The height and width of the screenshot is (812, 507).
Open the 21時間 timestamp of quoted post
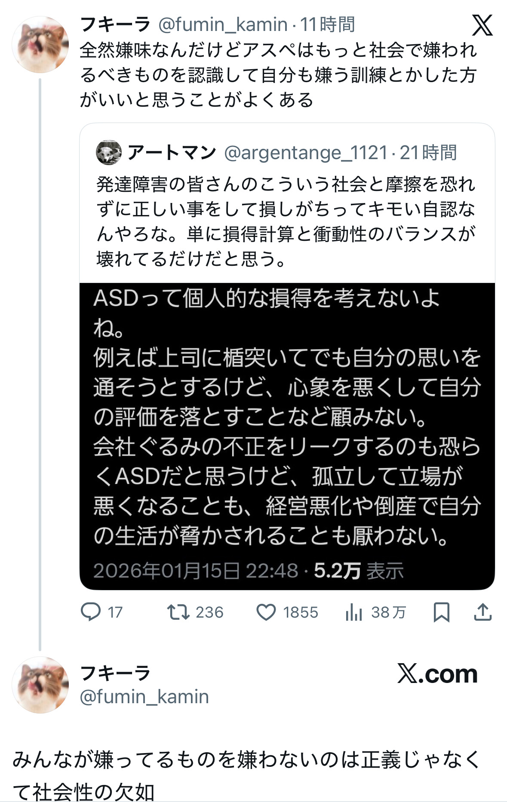[428, 153]
